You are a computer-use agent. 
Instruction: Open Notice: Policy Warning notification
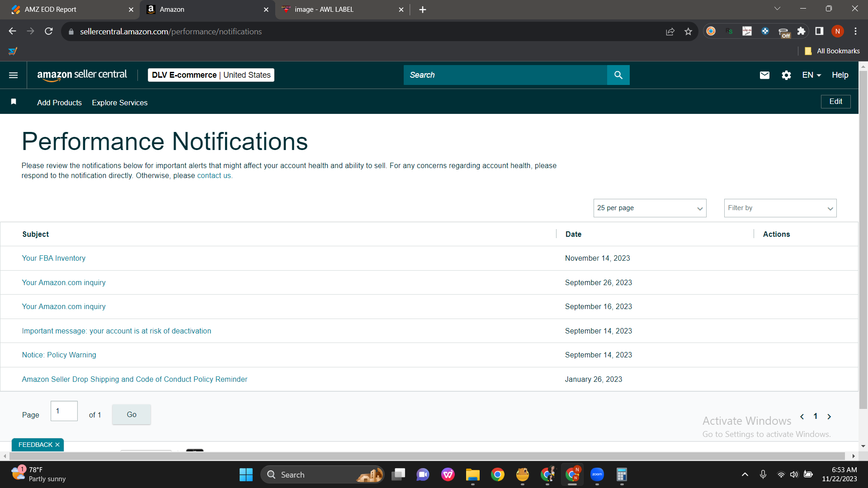[59, 355]
